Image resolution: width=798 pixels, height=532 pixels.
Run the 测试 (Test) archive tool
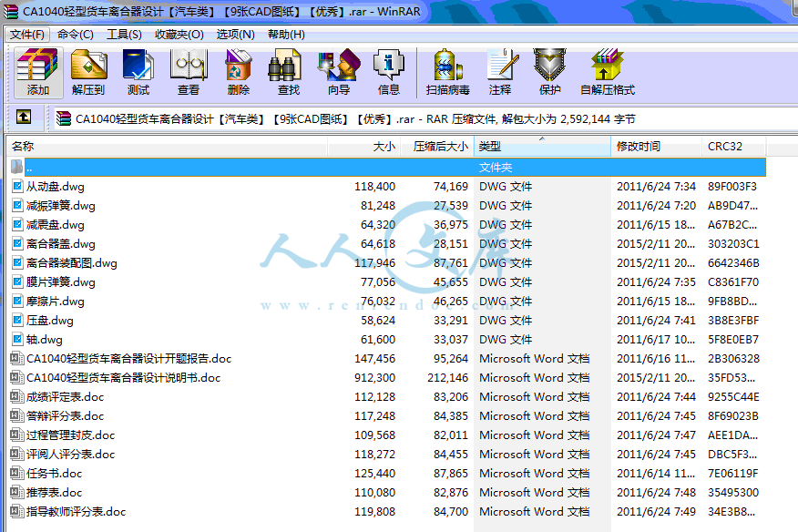(x=138, y=72)
